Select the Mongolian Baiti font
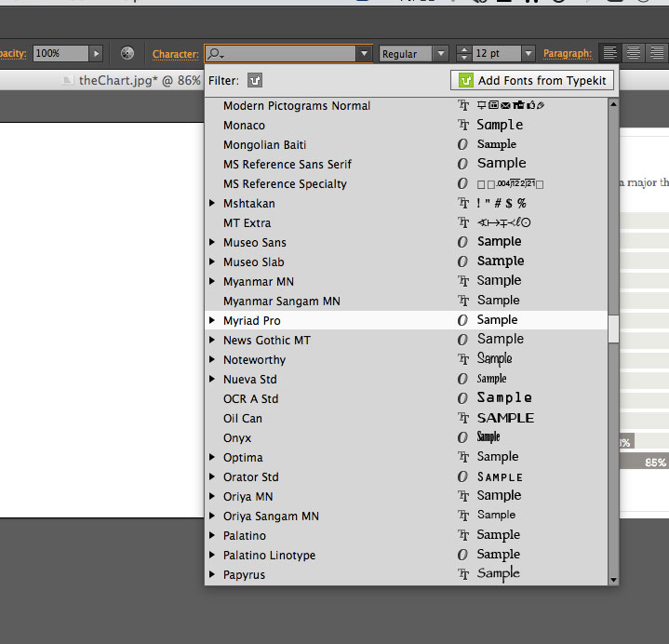 pos(406,144)
